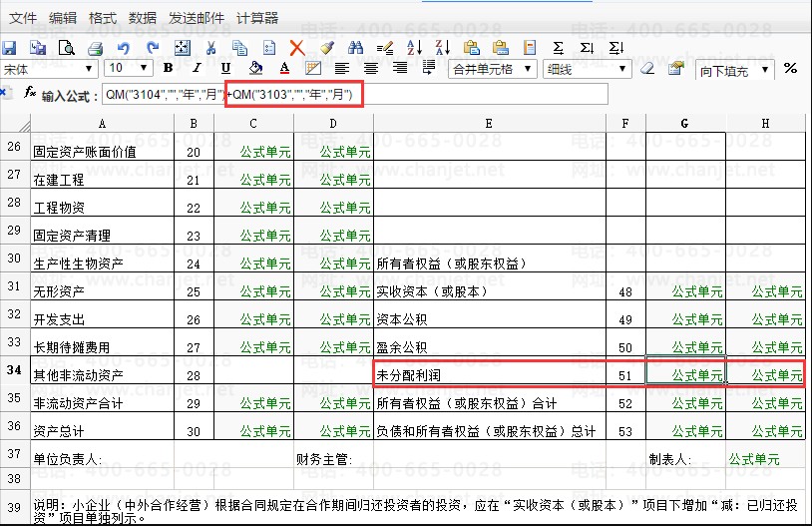
Task: Click the Sum sigma icon
Action: click(558, 48)
